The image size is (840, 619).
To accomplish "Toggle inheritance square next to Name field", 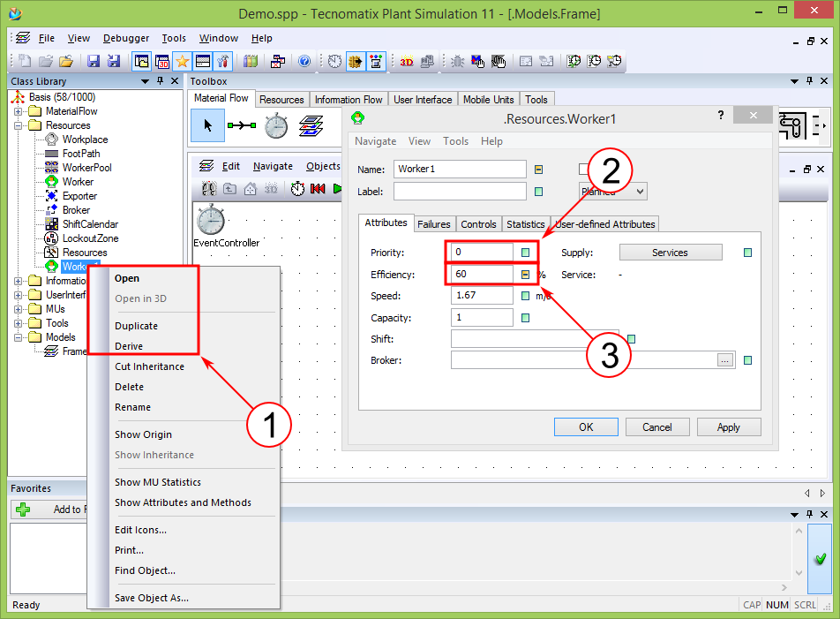I will click(x=539, y=170).
